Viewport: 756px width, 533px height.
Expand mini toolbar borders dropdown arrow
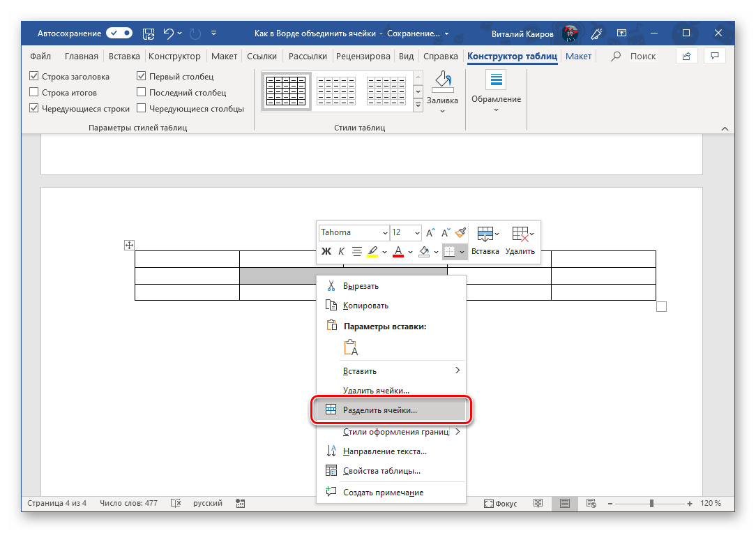(x=462, y=252)
